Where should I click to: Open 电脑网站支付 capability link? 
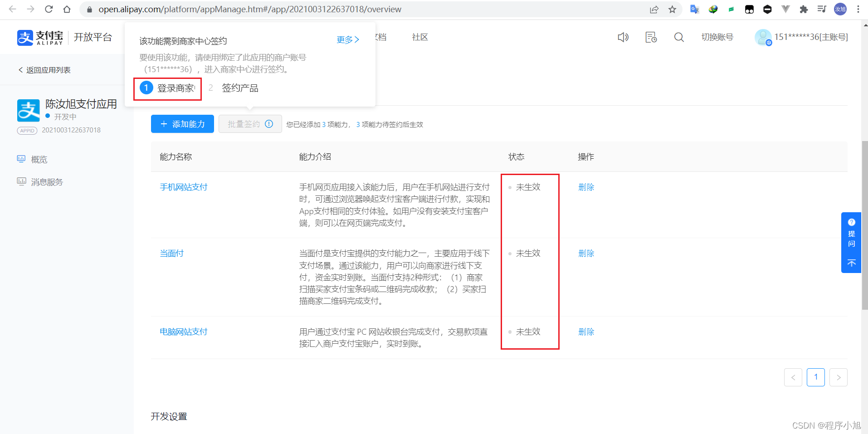point(183,332)
